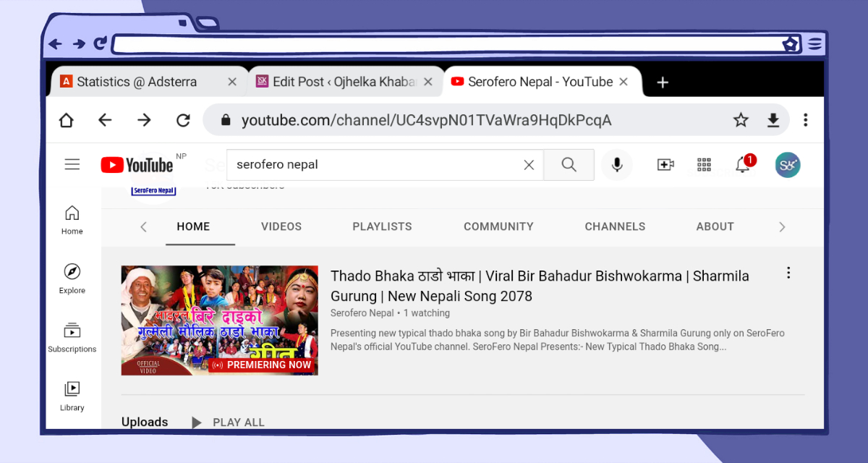Open Chrome three-dot menu
This screenshot has height=463, width=868.
click(x=806, y=120)
